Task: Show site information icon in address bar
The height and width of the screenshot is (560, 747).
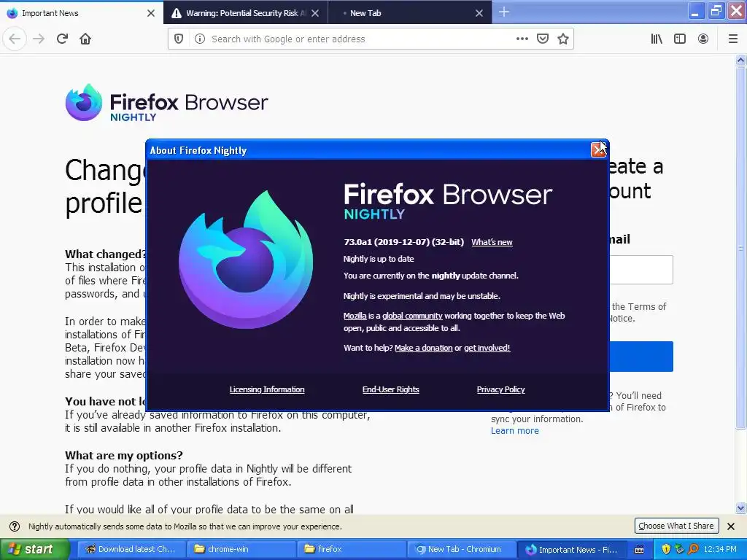Action: 200,39
